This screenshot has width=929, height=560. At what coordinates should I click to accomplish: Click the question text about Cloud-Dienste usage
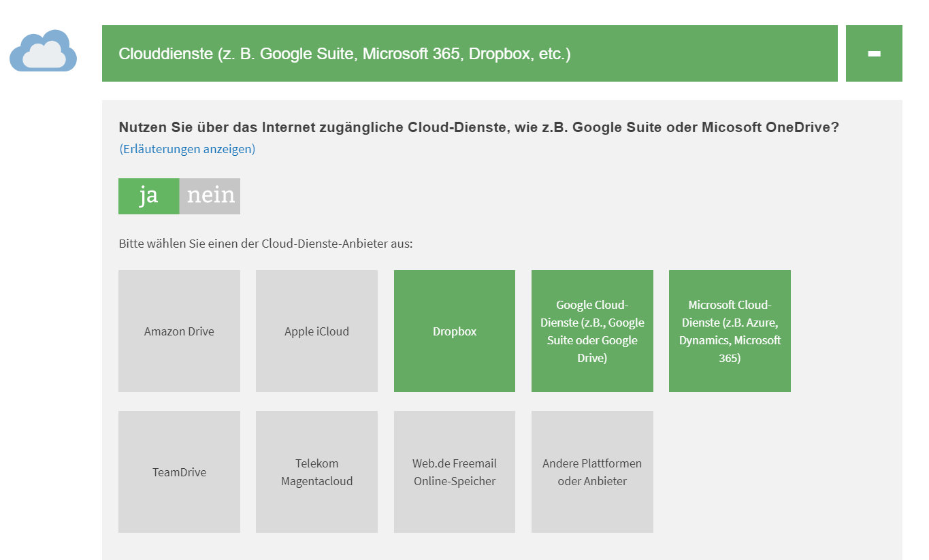(x=479, y=127)
